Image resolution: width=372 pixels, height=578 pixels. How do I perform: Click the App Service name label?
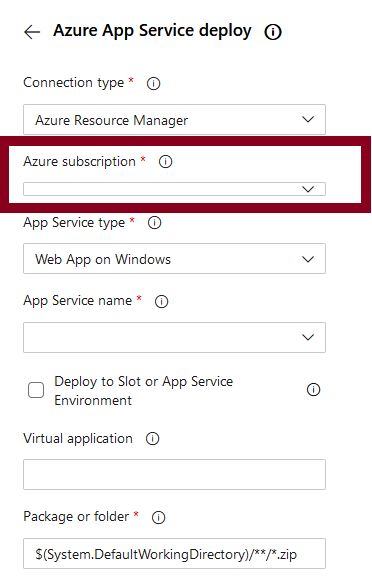(77, 301)
